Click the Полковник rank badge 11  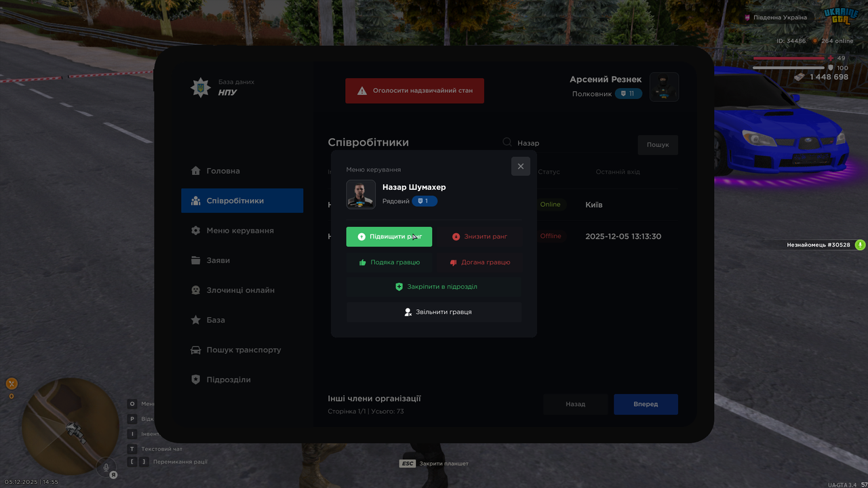(629, 94)
